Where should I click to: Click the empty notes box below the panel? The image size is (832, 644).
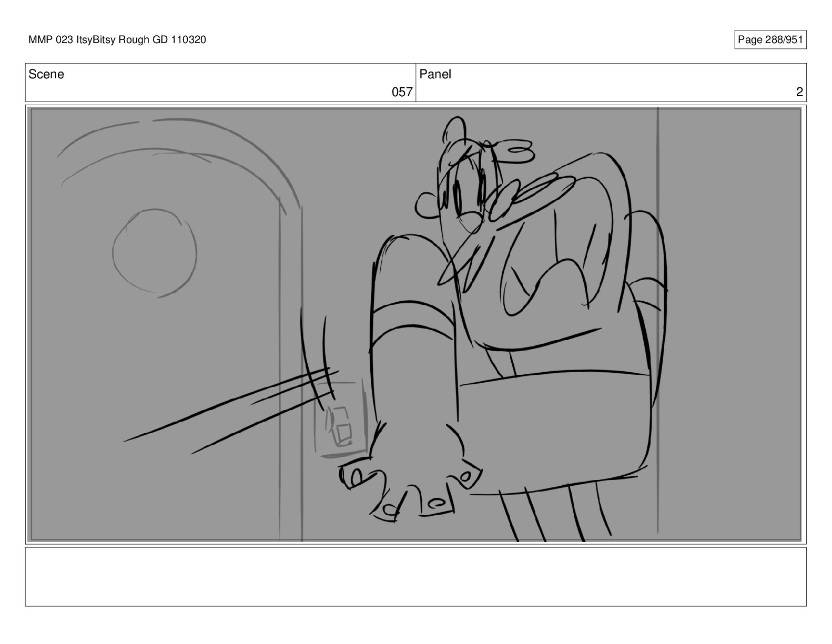pos(415,577)
